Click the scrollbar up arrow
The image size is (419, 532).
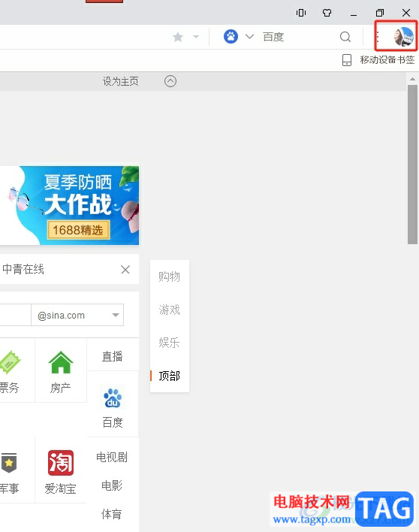point(412,79)
